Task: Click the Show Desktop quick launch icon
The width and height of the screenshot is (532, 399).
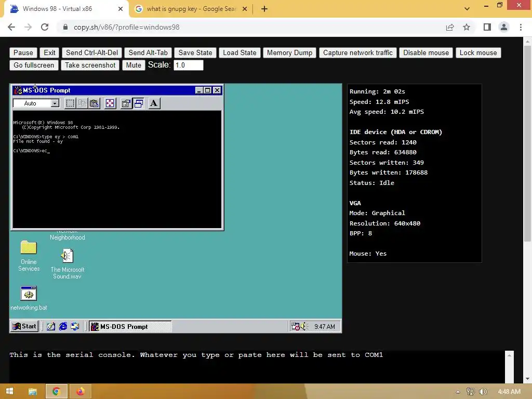Action: (51, 326)
